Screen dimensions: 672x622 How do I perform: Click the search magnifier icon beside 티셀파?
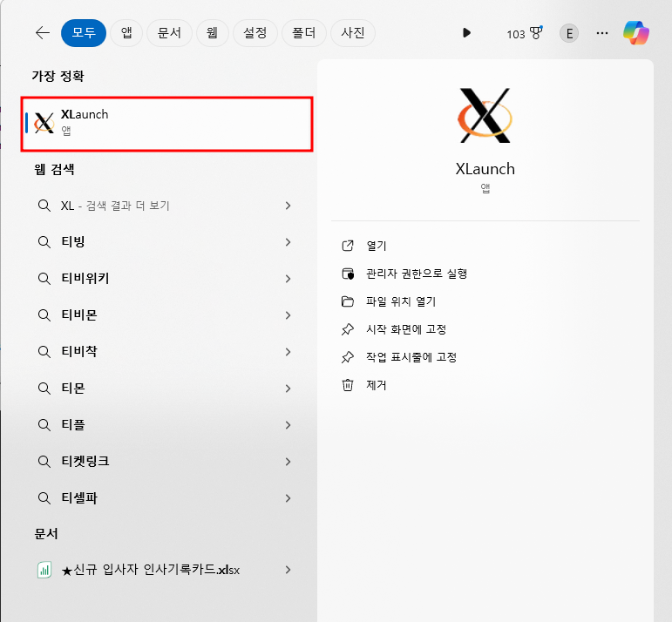coord(44,498)
